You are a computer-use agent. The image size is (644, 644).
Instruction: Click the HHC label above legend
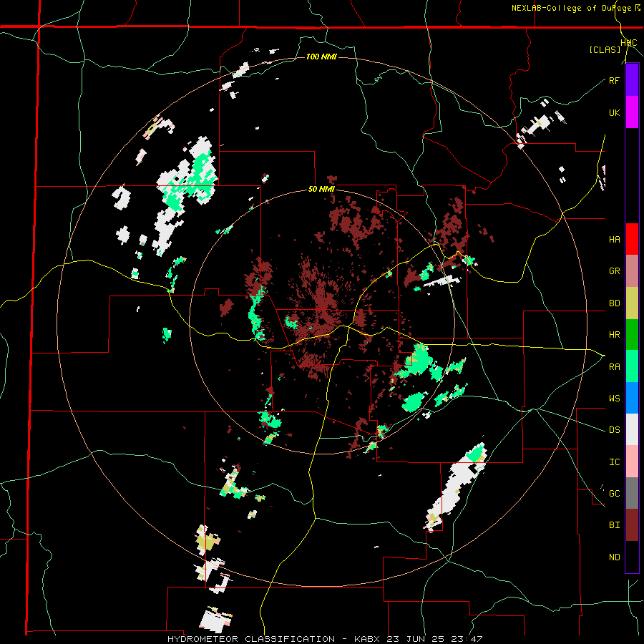[629, 43]
